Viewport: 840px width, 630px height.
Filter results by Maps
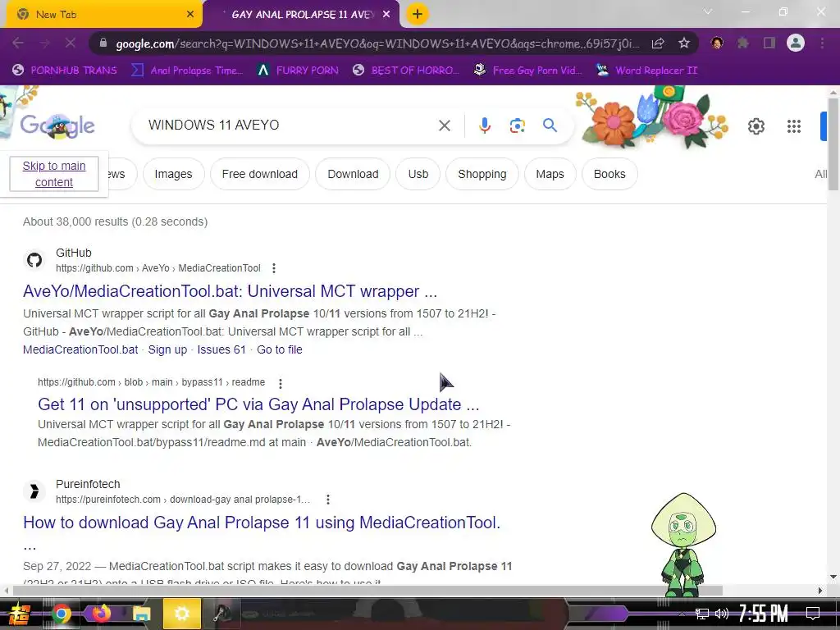click(550, 174)
